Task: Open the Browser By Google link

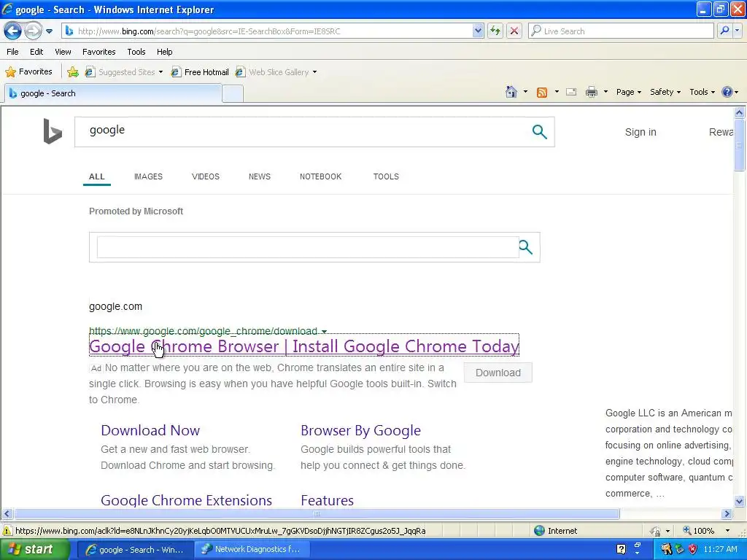Action: click(x=360, y=430)
